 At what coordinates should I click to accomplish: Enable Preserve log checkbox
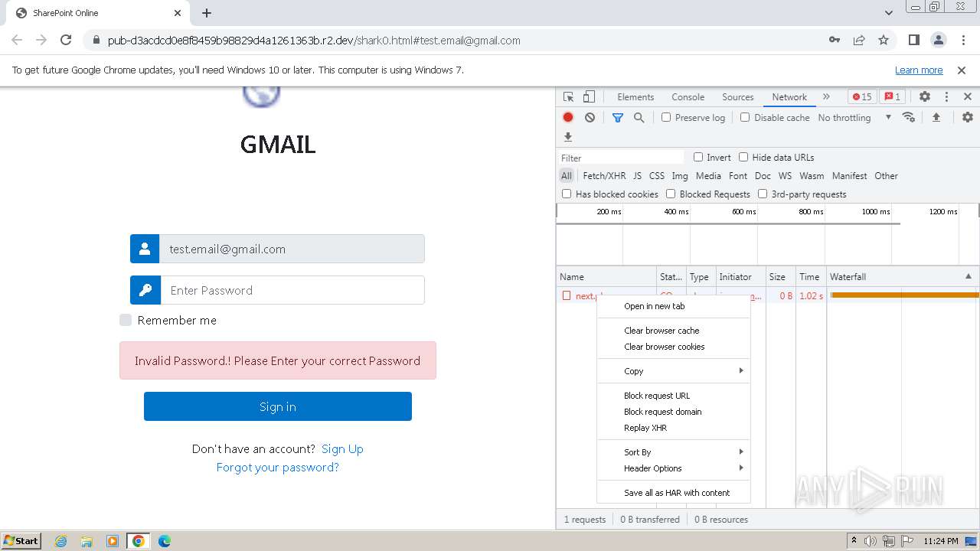[666, 117]
